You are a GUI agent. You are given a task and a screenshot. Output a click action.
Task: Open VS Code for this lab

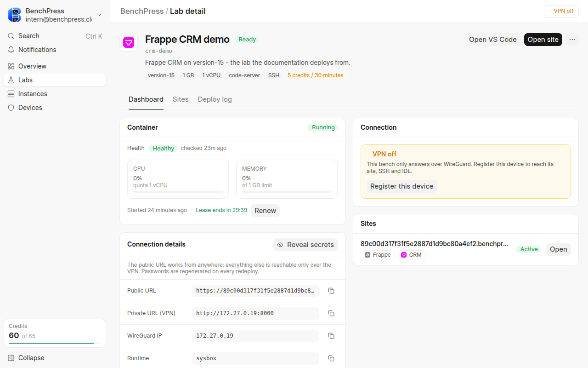tap(493, 40)
